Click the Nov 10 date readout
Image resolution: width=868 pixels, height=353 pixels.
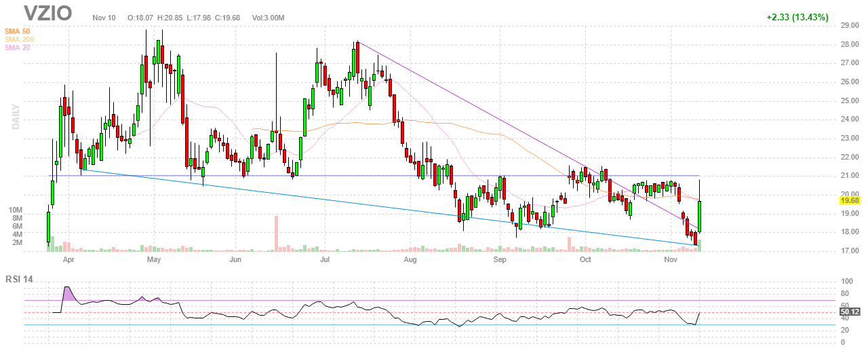point(106,17)
